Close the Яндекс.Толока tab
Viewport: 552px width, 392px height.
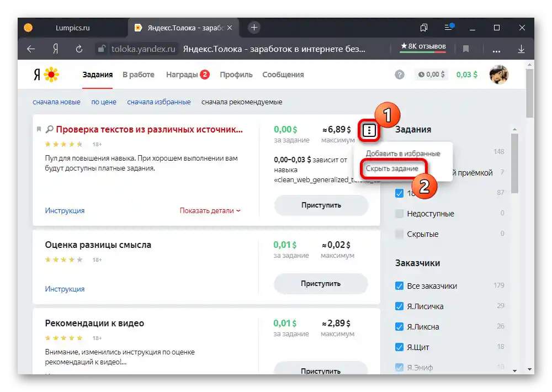(230, 28)
